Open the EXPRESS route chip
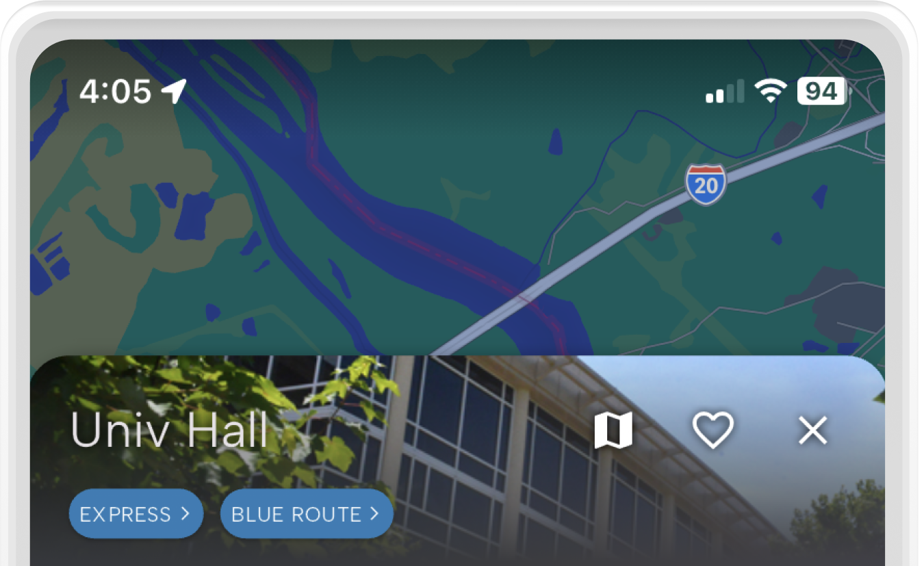The image size is (924, 566). click(136, 513)
